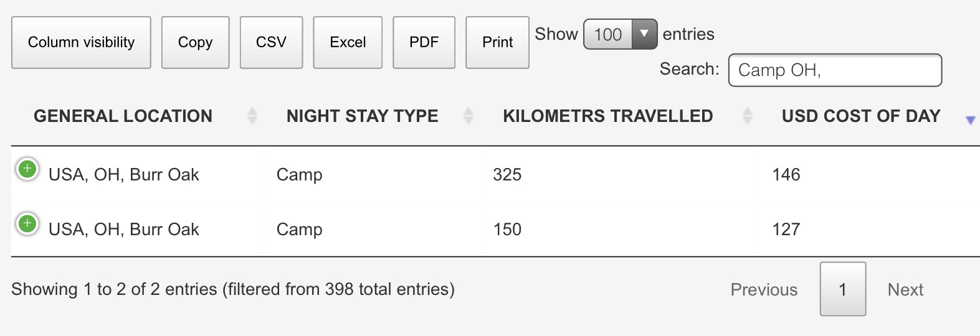The image size is (980, 336).
Task: Go to the Next page
Action: (905, 289)
